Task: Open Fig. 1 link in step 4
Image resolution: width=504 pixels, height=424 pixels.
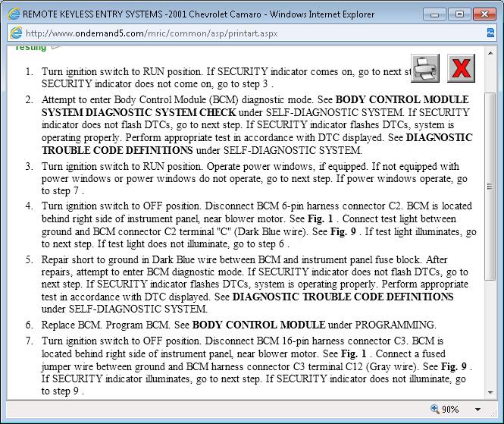Action: coord(320,218)
